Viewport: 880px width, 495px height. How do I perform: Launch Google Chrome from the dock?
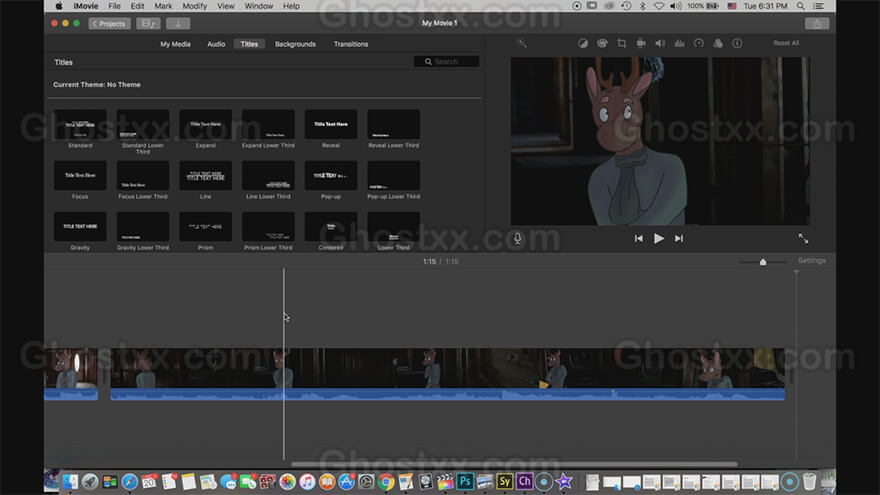[386, 482]
